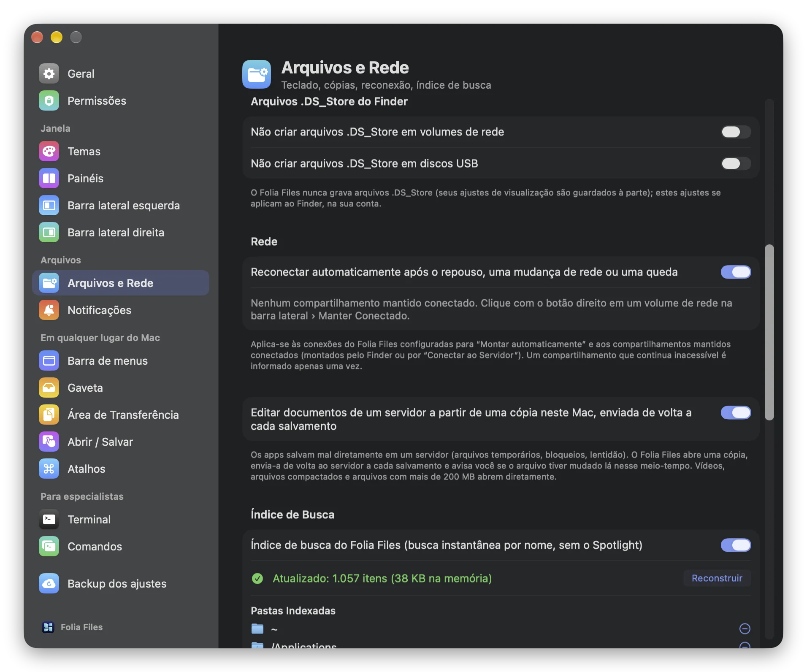The image size is (807, 672).
Task: Click the Abrir / Salvar pointer icon
Action: [49, 442]
